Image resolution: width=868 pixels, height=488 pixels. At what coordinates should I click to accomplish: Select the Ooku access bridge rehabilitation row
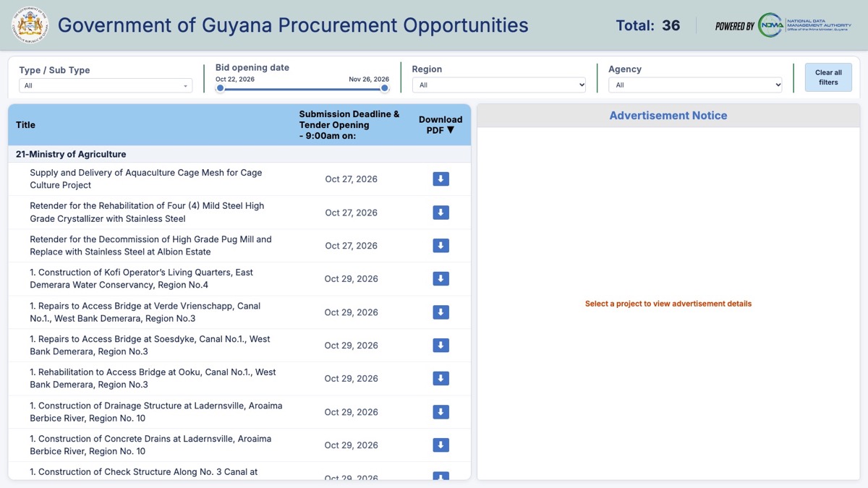tap(239, 379)
